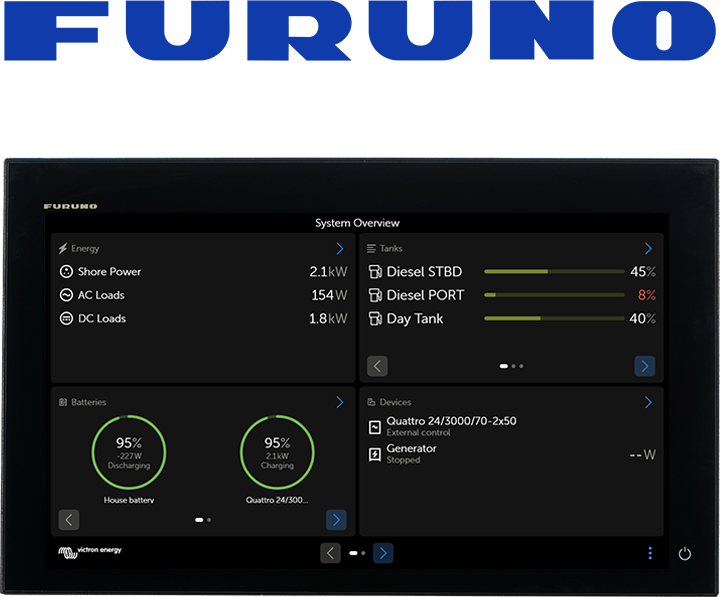Viewport: 720px width, 597px height.
Task: Go to previous tanks page
Action: click(x=377, y=366)
